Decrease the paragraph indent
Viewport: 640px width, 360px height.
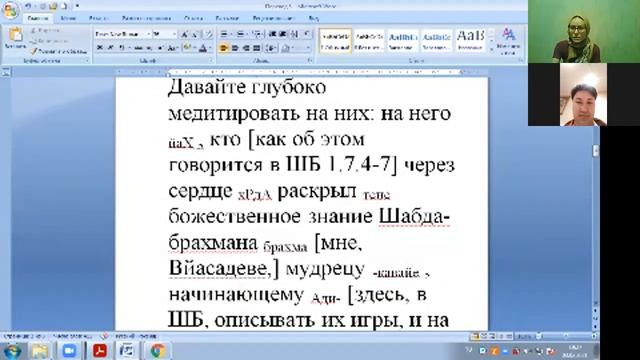tap(272, 34)
